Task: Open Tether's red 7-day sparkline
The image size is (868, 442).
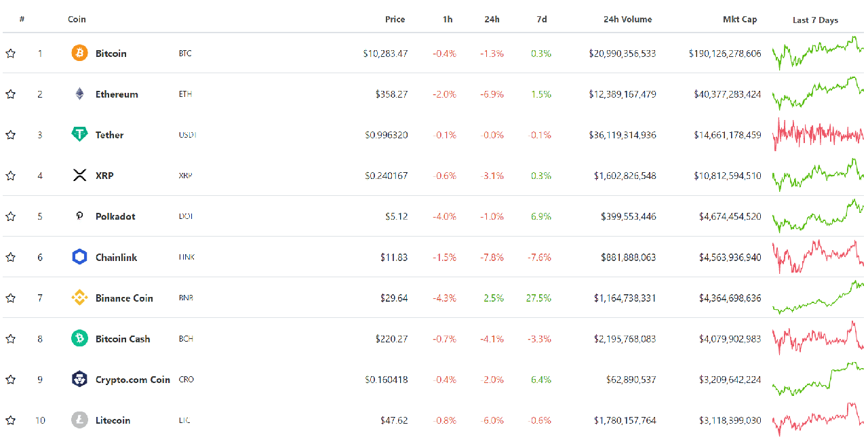Action: (x=818, y=134)
